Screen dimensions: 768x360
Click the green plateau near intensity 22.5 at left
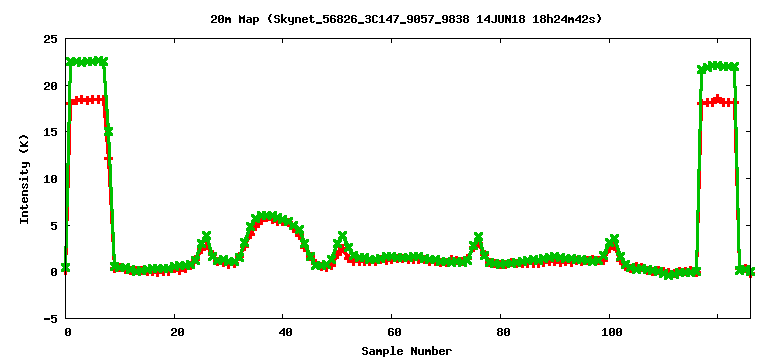[x=87, y=62]
